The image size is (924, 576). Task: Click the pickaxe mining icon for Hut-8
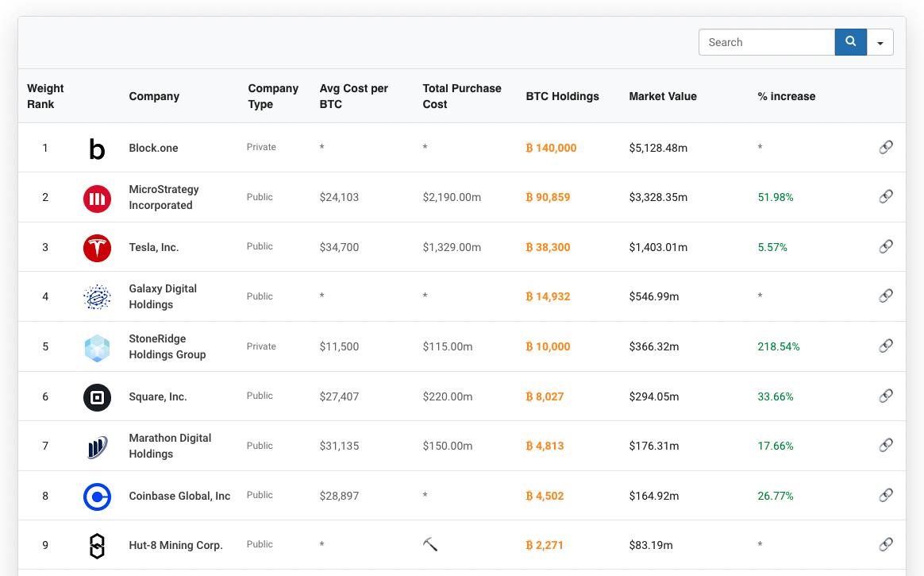(430, 544)
